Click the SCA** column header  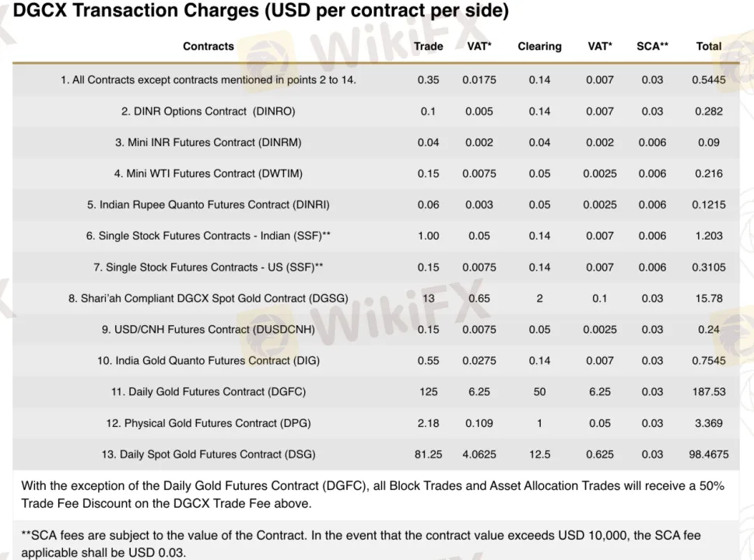(x=652, y=46)
